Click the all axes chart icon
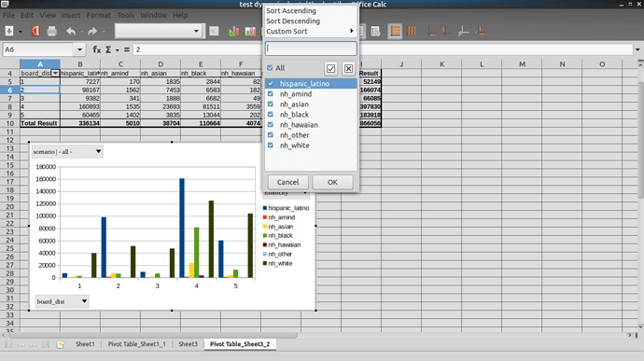This screenshot has height=361, width=644. [x=480, y=31]
